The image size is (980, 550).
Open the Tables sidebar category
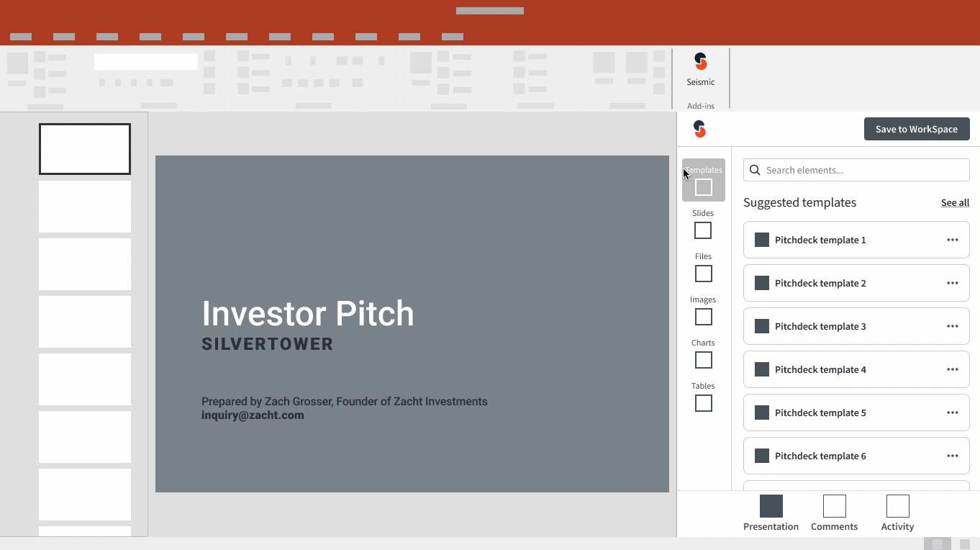[x=703, y=396]
